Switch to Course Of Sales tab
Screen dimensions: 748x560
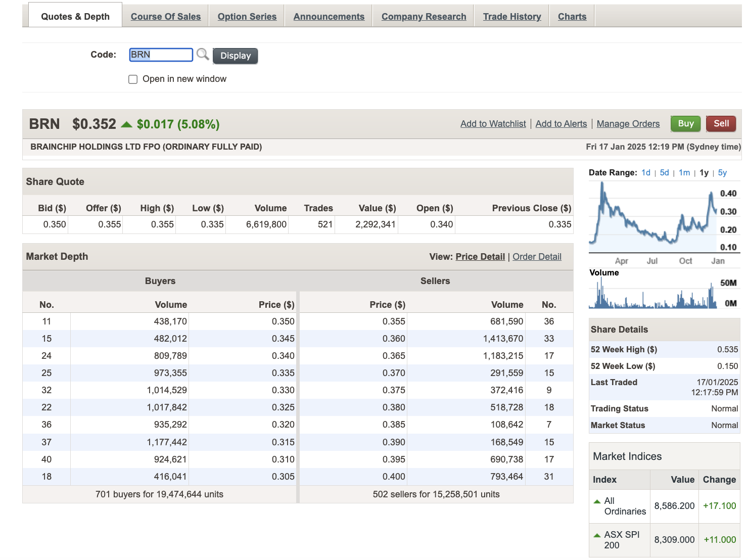166,17
